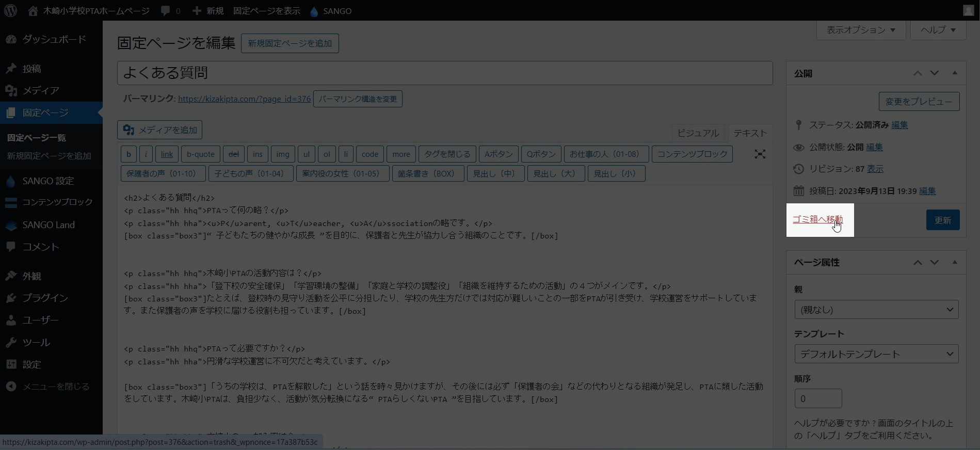980x450 pixels.
Task: Click the WordPress logo icon
Action: coord(10,11)
